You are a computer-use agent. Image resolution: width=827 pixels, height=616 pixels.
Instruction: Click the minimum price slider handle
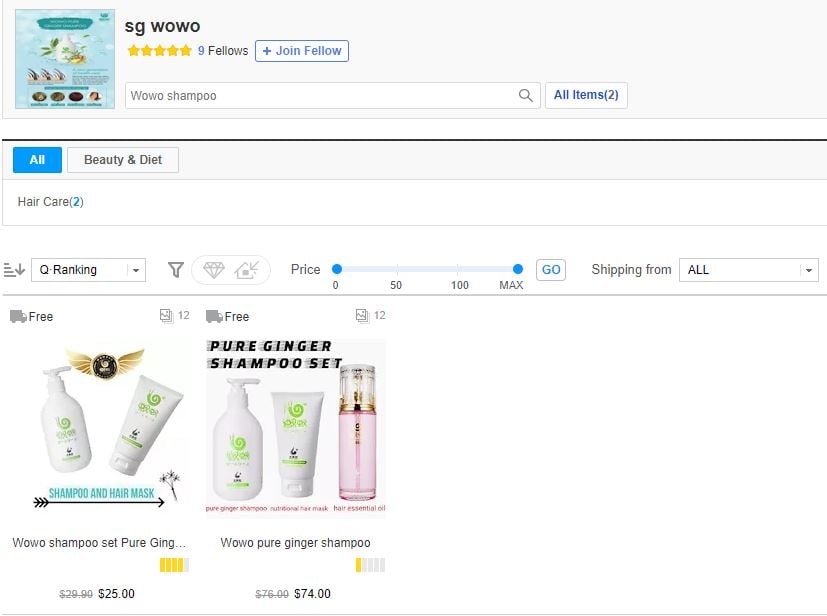[337, 269]
